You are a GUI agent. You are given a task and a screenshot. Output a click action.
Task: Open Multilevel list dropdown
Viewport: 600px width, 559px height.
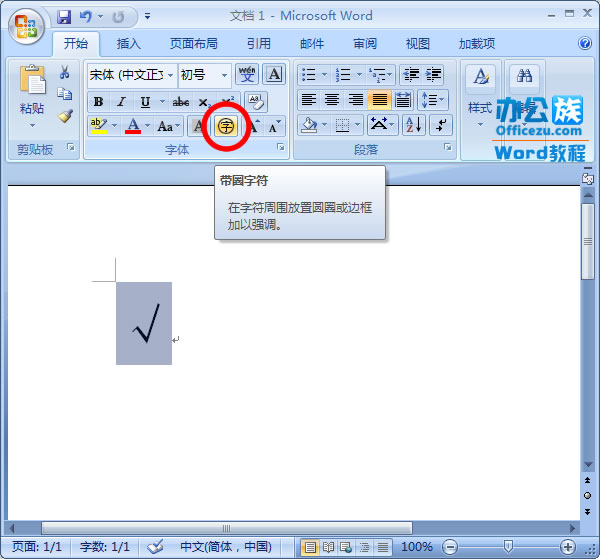(x=389, y=74)
